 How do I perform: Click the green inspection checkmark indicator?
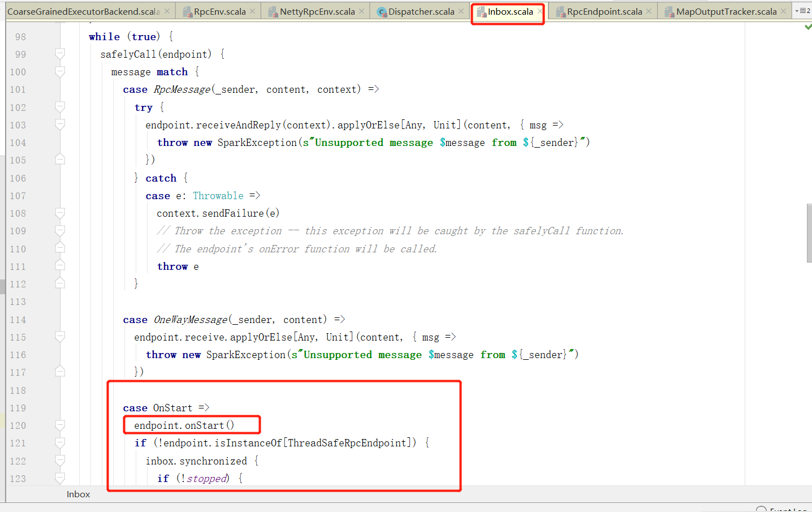[808, 27]
